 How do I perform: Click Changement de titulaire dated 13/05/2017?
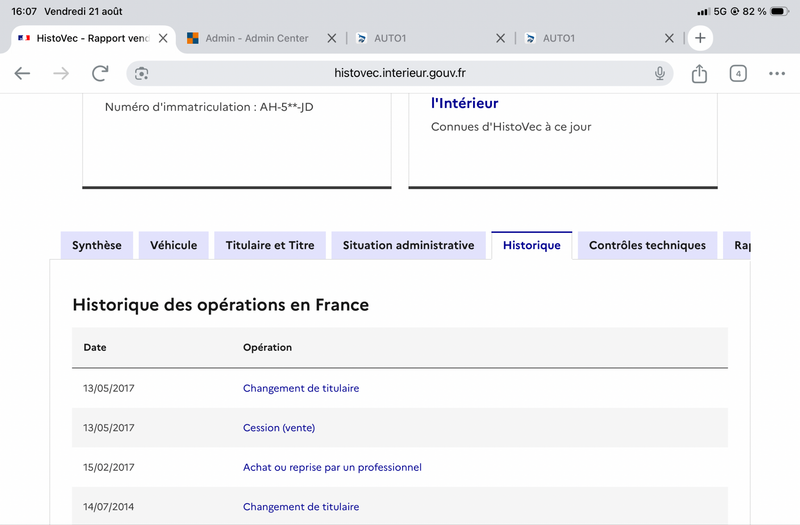tap(301, 388)
